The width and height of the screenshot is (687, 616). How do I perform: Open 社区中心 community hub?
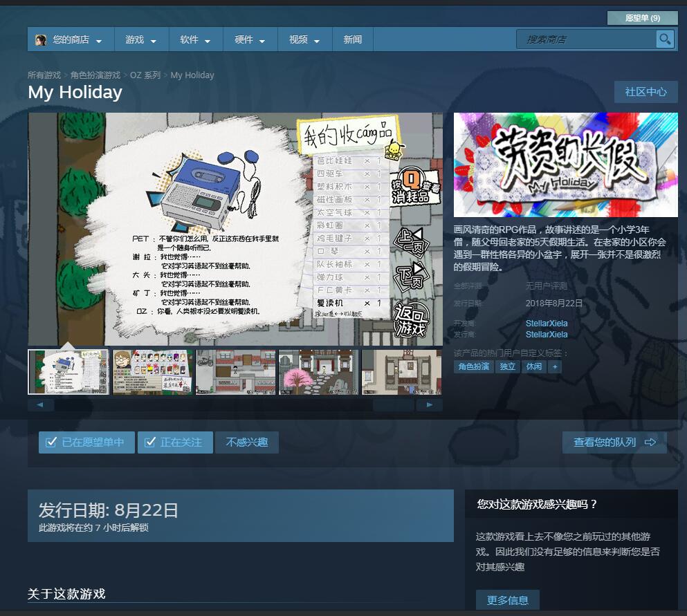[x=645, y=92]
